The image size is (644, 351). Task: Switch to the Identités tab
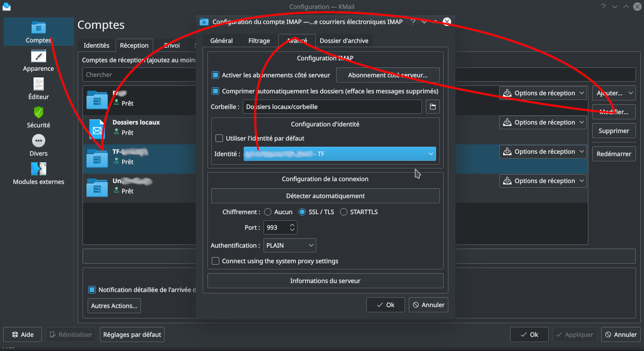(96, 45)
